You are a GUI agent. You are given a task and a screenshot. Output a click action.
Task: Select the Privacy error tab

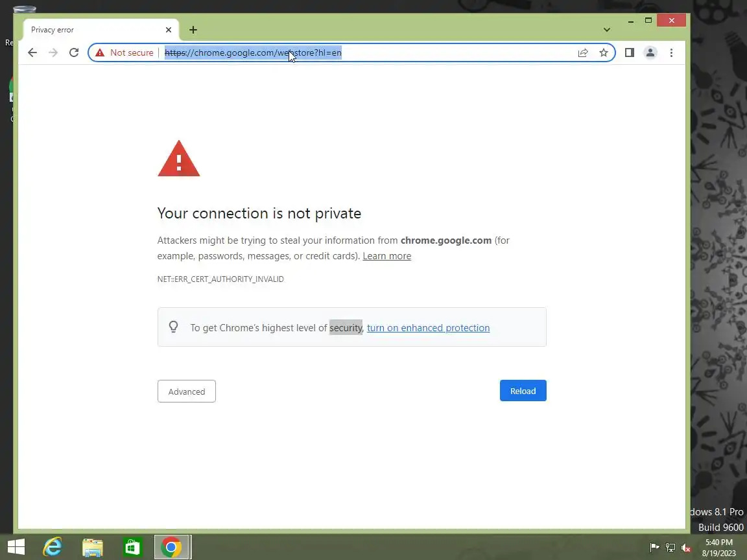pos(101,30)
